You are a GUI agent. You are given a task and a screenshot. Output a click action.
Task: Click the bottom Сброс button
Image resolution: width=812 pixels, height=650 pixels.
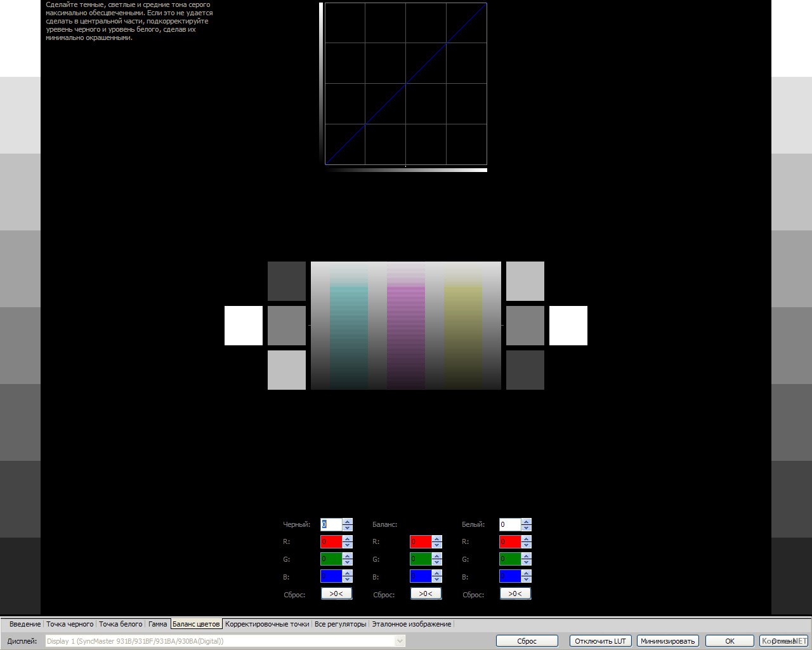(527, 641)
